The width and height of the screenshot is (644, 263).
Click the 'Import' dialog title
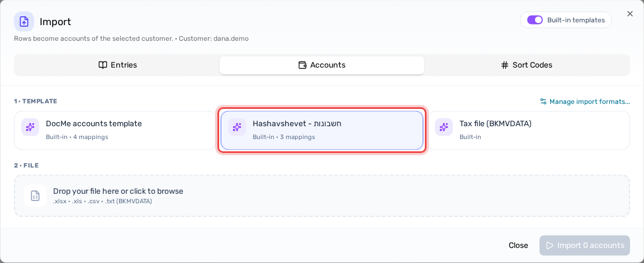(55, 22)
